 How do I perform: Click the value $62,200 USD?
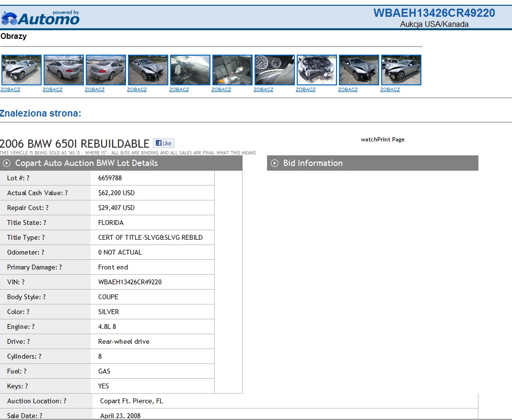tap(116, 193)
